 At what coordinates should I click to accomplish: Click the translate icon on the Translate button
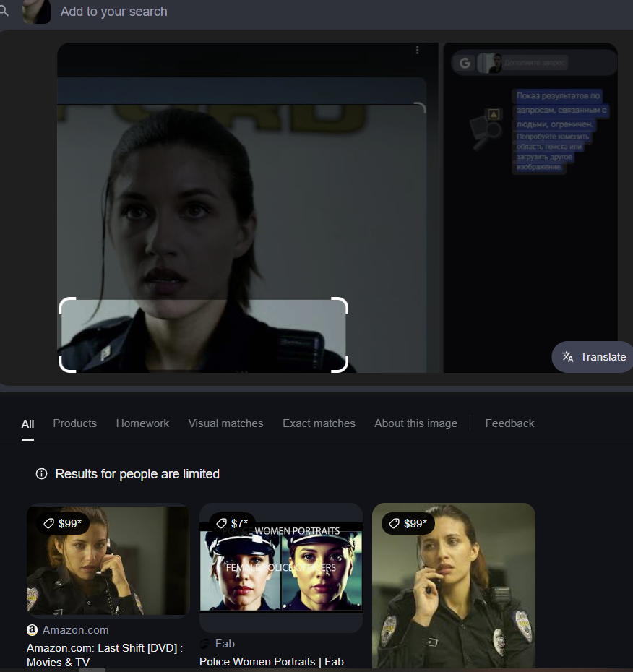click(x=568, y=356)
